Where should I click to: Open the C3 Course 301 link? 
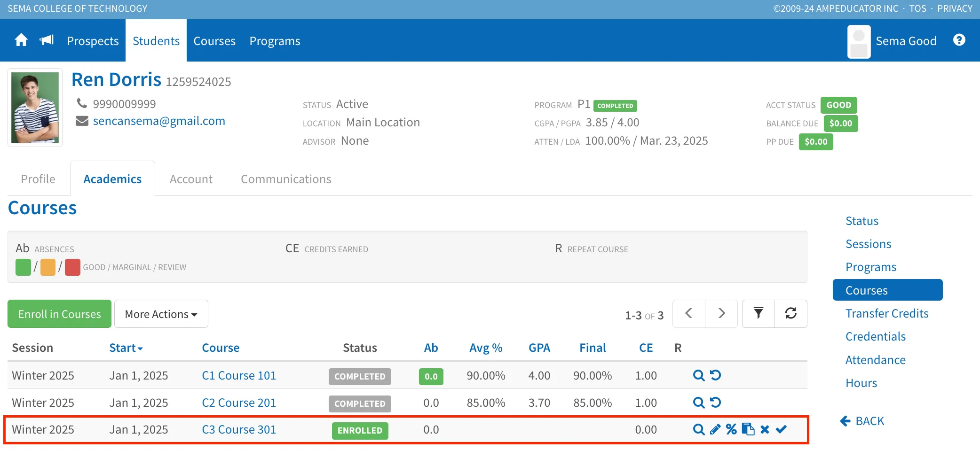(239, 429)
